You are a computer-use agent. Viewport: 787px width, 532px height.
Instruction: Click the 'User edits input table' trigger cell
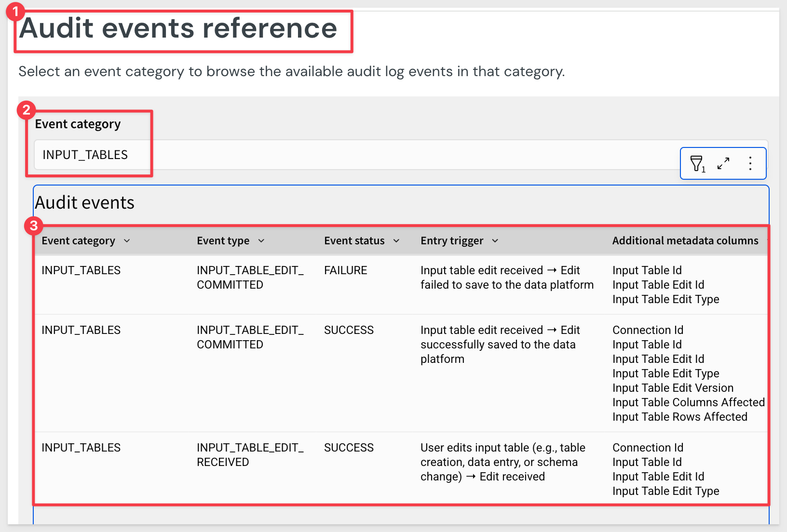(x=502, y=462)
